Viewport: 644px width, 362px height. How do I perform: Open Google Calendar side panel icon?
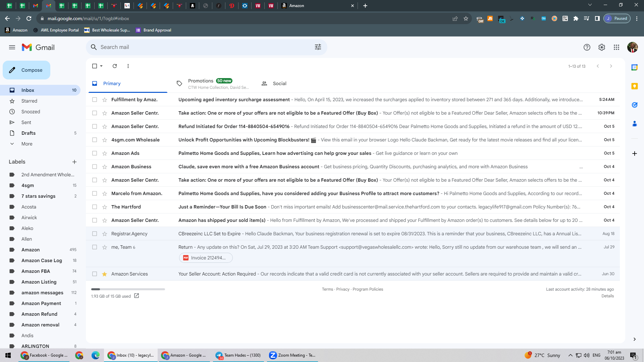click(635, 67)
